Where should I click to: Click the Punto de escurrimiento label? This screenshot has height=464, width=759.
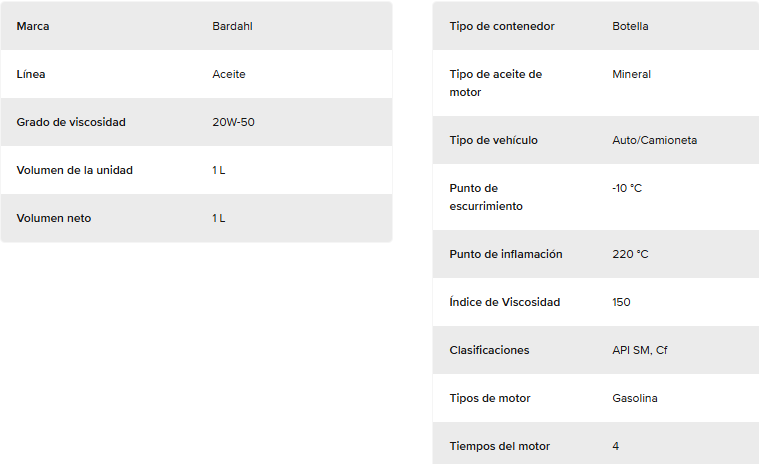(486, 197)
